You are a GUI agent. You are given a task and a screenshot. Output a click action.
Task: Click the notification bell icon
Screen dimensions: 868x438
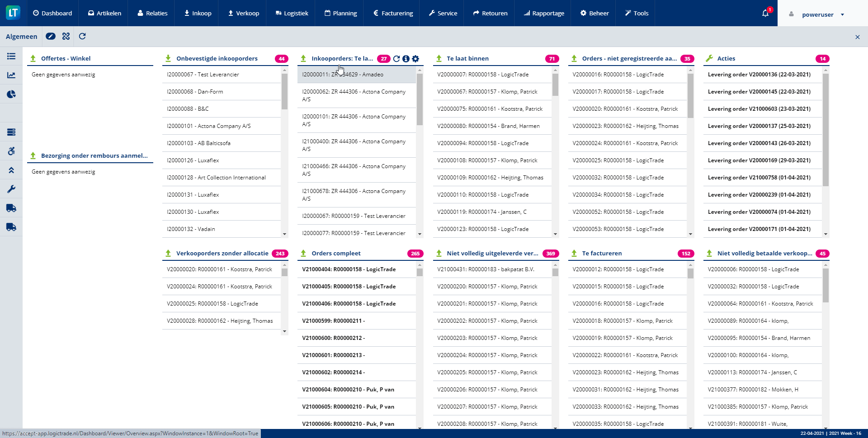(x=765, y=14)
